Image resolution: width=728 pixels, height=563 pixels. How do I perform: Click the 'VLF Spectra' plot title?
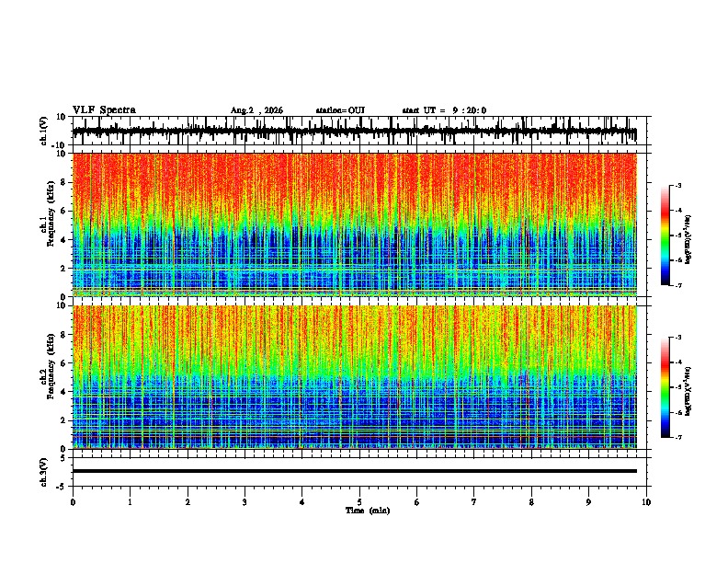[104, 110]
